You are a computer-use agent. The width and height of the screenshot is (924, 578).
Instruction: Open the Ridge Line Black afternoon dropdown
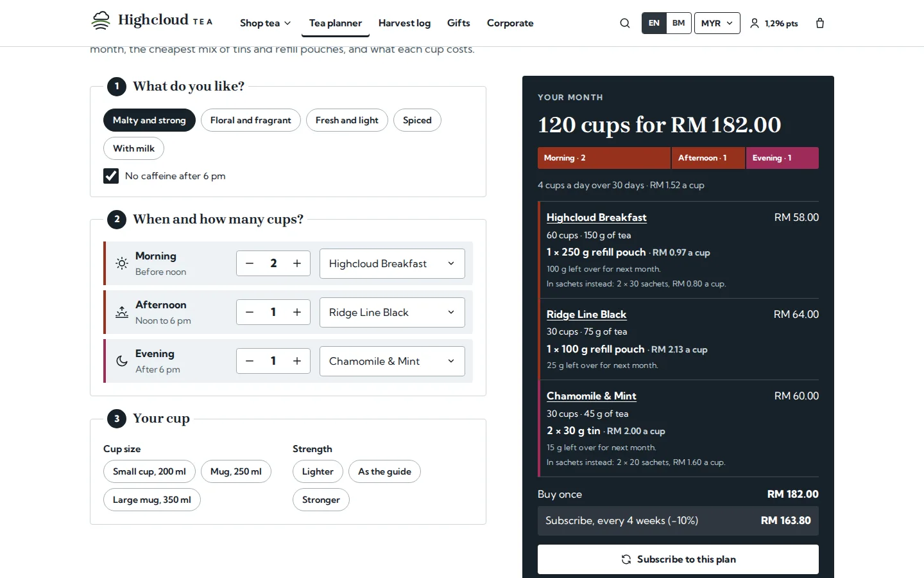(392, 312)
